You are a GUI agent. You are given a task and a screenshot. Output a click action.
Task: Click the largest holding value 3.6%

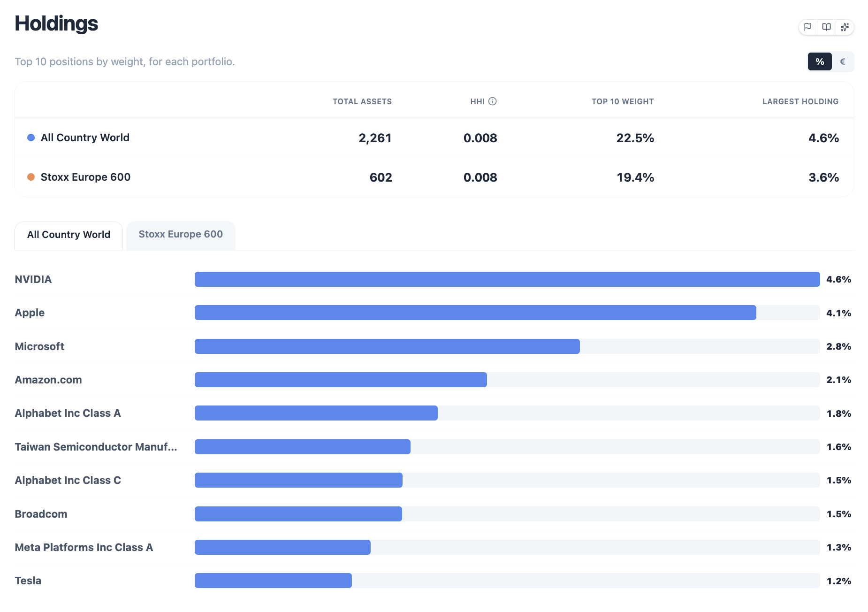pyautogui.click(x=823, y=177)
